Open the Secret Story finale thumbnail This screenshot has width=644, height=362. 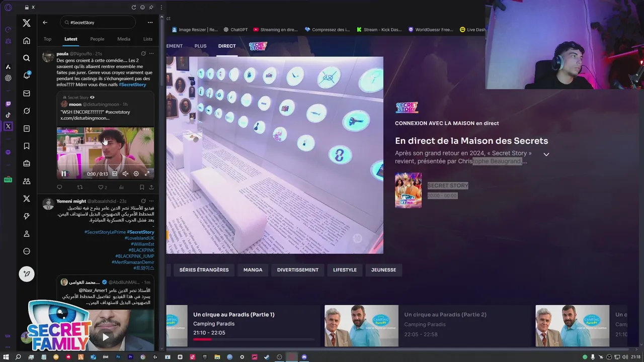408,190
